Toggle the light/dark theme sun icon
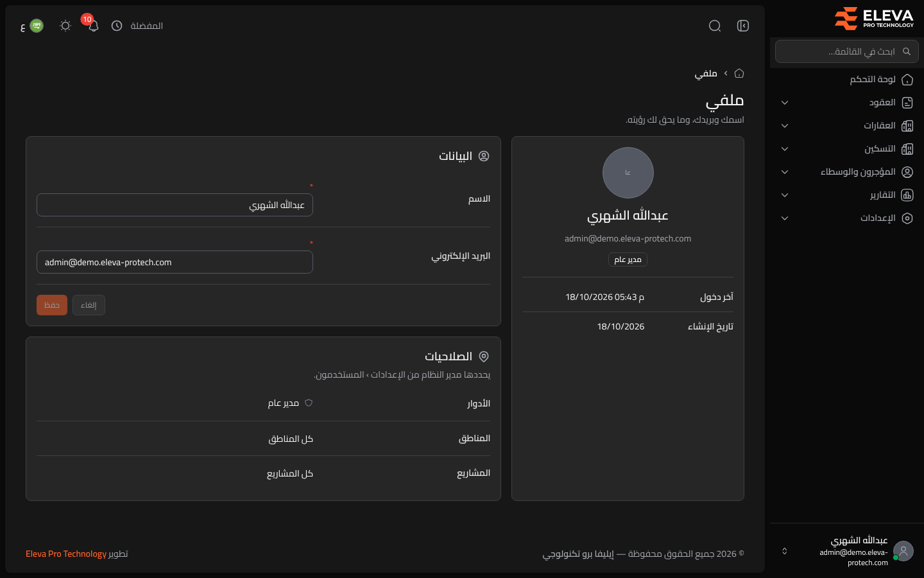The image size is (924, 578). (x=65, y=26)
